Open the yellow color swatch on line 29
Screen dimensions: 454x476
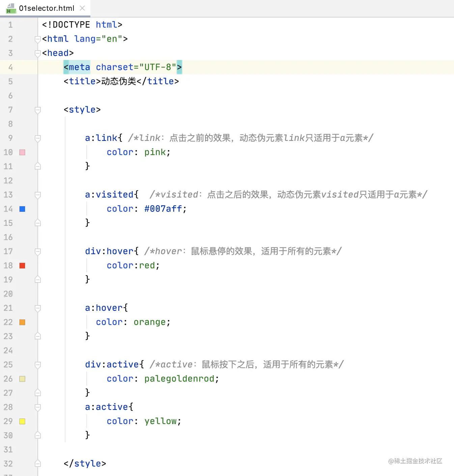[22, 421]
